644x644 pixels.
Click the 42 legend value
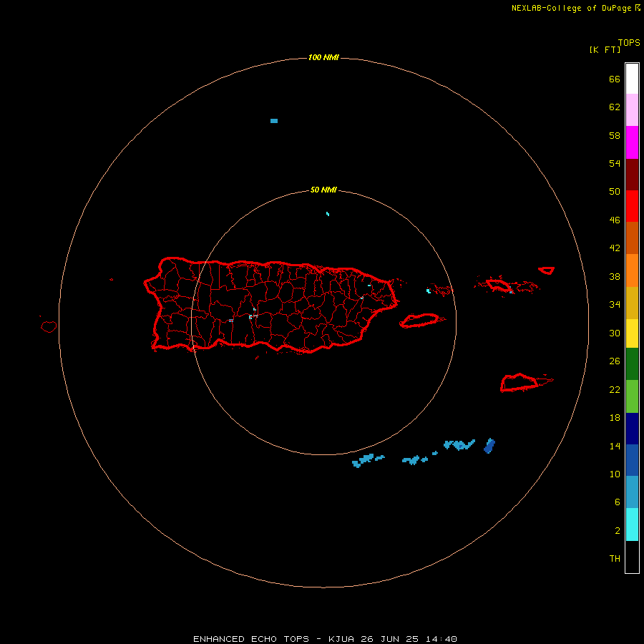click(615, 248)
